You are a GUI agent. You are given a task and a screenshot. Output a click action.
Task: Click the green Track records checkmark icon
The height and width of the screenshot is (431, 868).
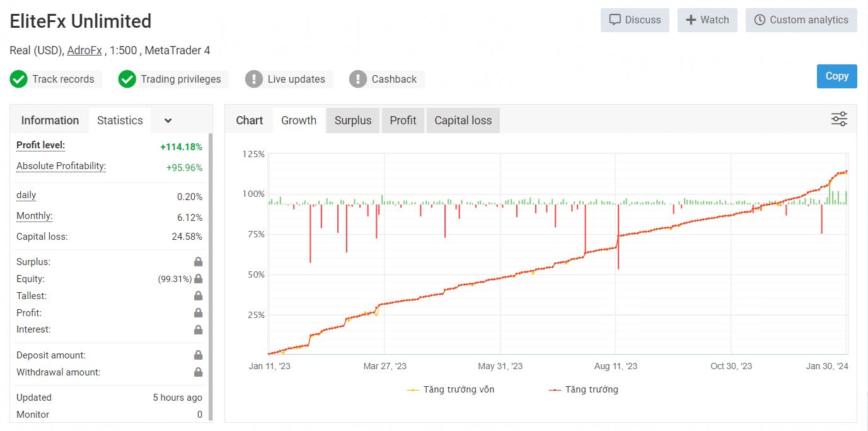point(19,79)
